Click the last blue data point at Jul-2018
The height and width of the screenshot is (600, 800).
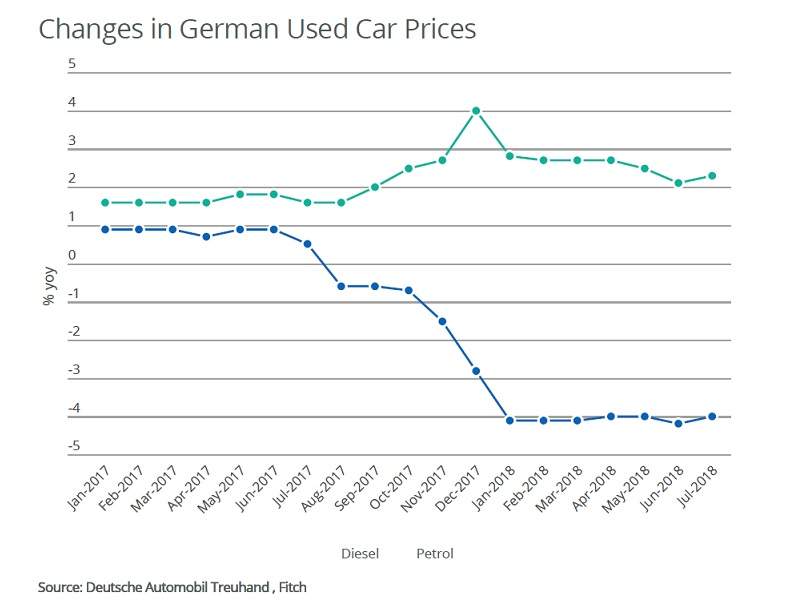click(712, 416)
